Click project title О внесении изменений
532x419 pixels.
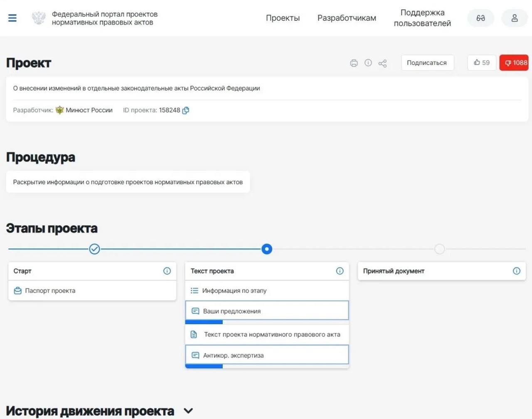coord(136,88)
